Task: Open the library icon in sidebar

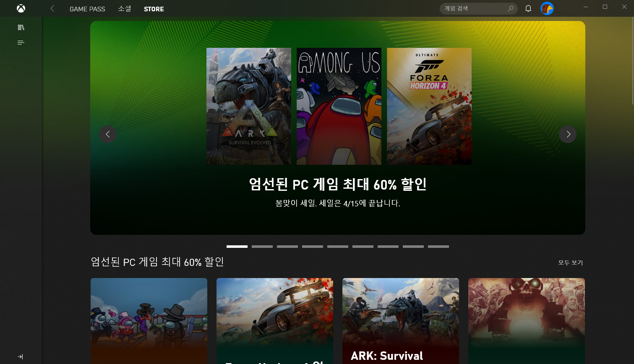Action: [x=21, y=27]
